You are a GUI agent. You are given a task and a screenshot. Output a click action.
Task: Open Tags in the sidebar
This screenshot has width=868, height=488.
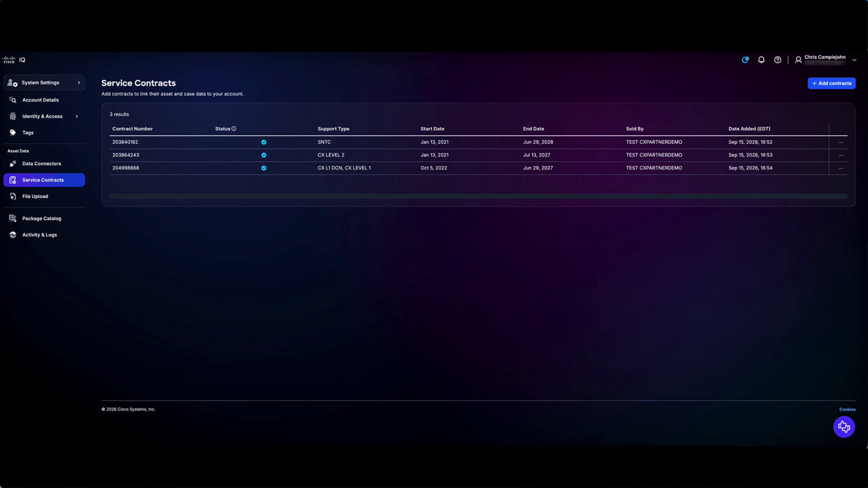pos(44,133)
